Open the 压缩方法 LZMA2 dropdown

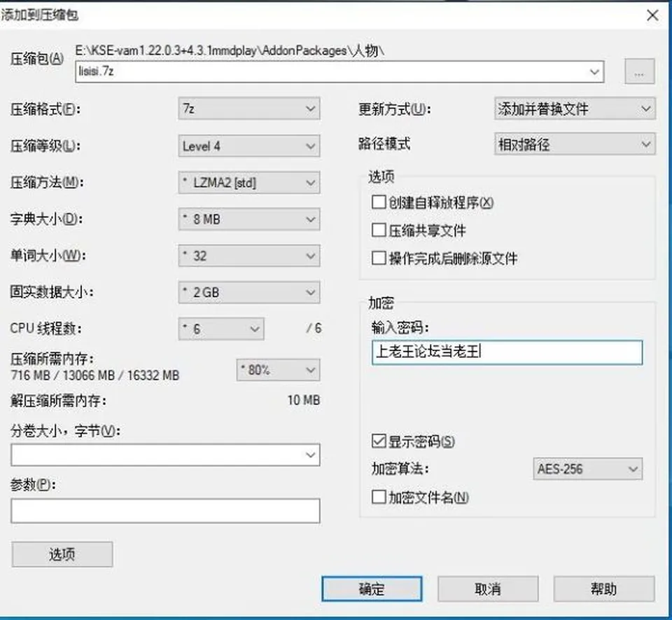click(x=249, y=183)
